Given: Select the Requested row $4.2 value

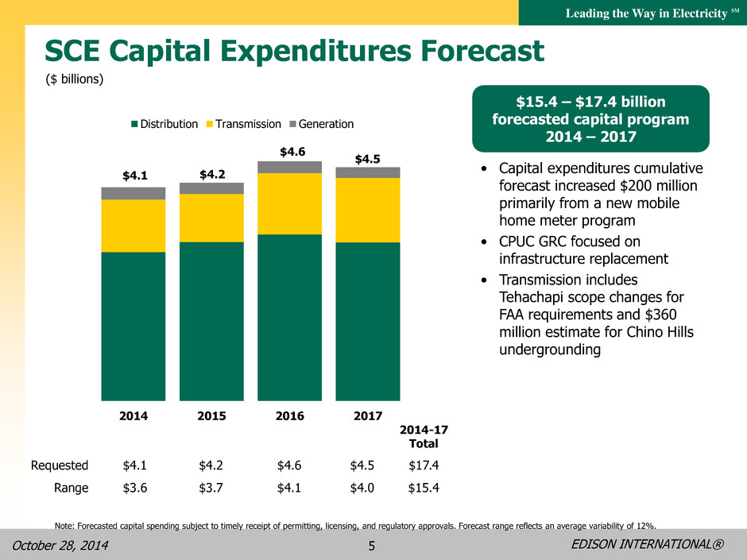Looking at the screenshot, I should tap(211, 465).
